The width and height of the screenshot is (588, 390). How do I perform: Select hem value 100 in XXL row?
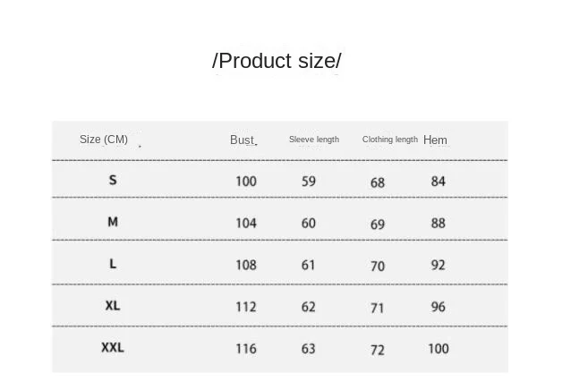tap(438, 349)
